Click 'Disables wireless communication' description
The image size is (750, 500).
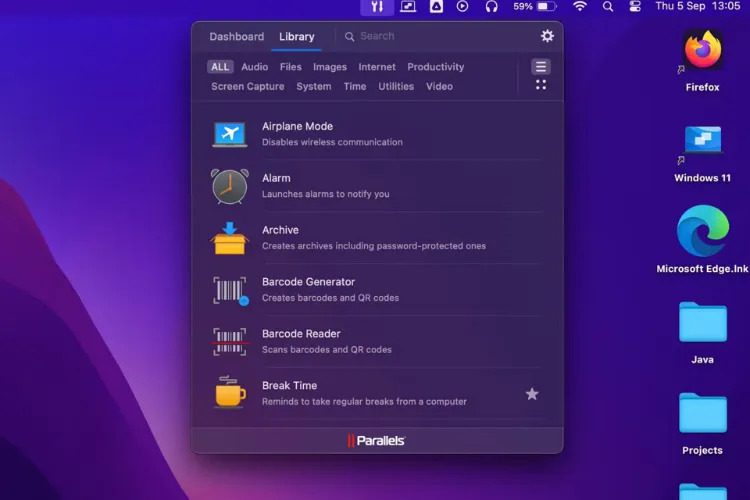(332, 142)
